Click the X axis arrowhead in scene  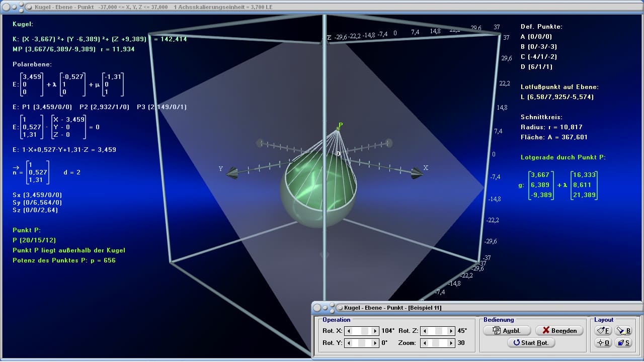click(417, 173)
